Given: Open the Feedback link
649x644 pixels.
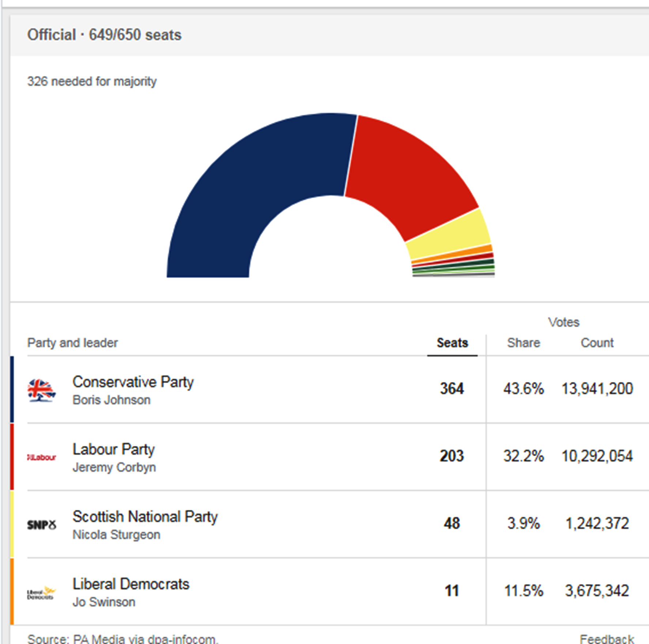Looking at the screenshot, I should pos(606,639).
